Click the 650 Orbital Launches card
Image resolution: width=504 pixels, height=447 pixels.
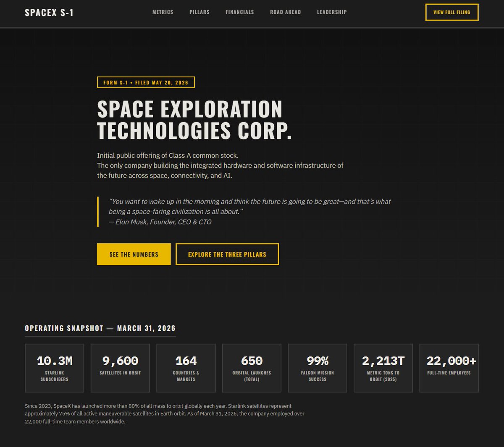pyautogui.click(x=252, y=368)
